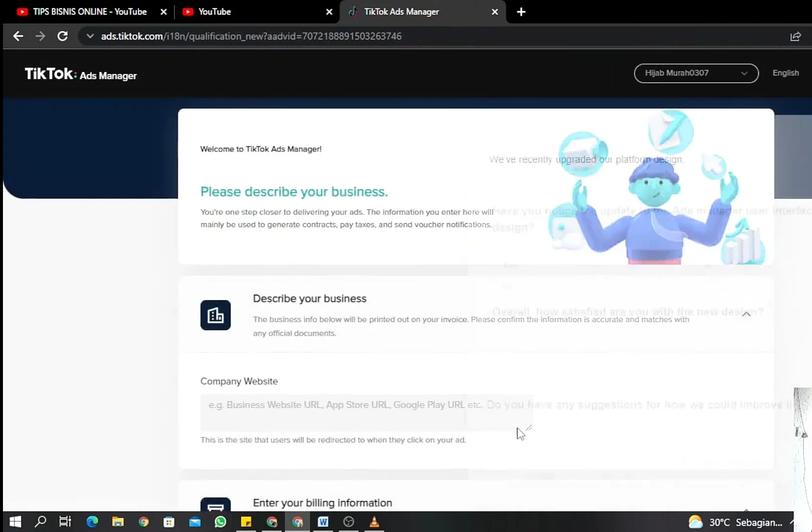Click the Describe your business heading
812x532 pixels.
pos(309,299)
